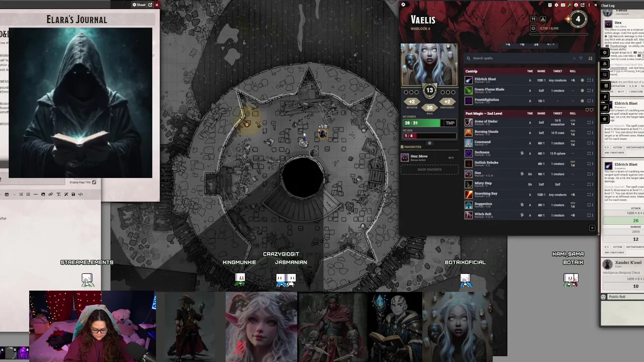Toggle numbered list in the journal editor
644x362 pixels.
pos(28,194)
